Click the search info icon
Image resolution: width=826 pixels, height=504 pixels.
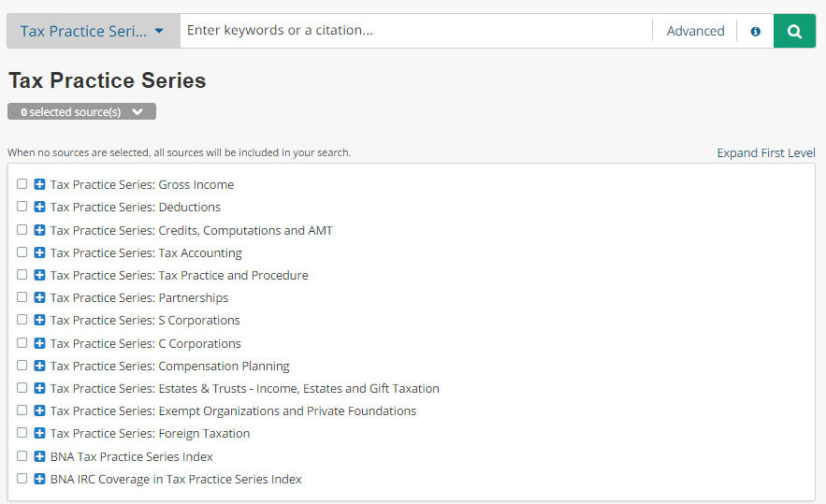755,31
